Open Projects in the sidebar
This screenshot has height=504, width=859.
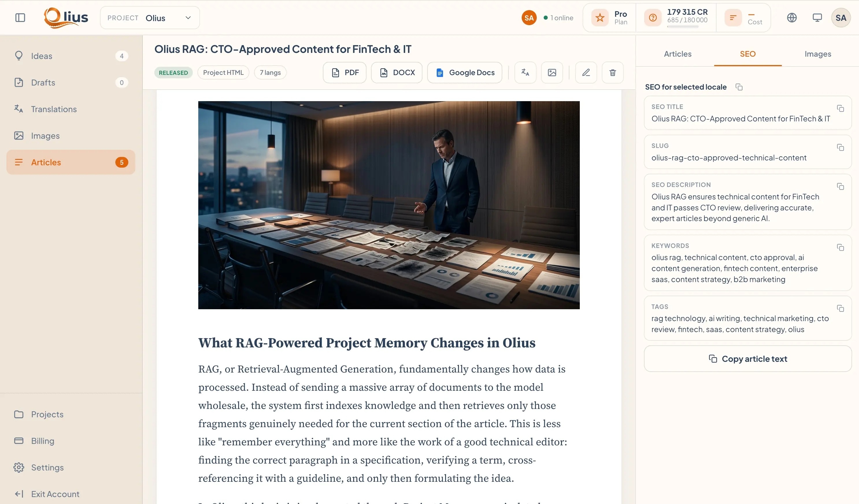71,414
